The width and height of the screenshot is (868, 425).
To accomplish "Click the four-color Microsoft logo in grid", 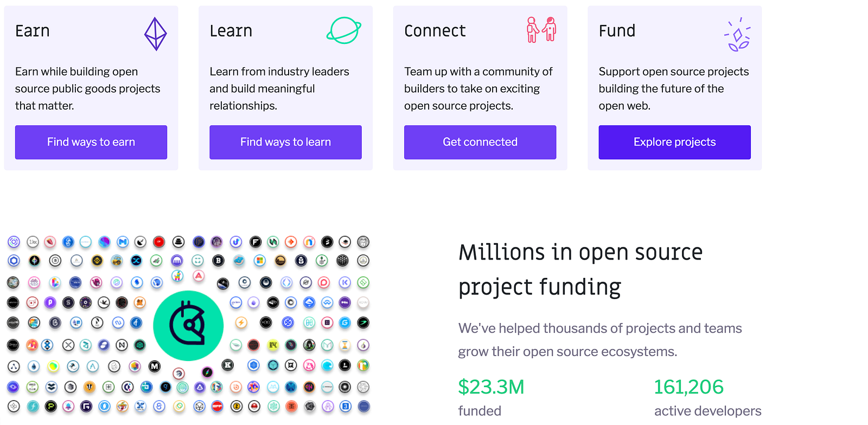I will coord(260,261).
